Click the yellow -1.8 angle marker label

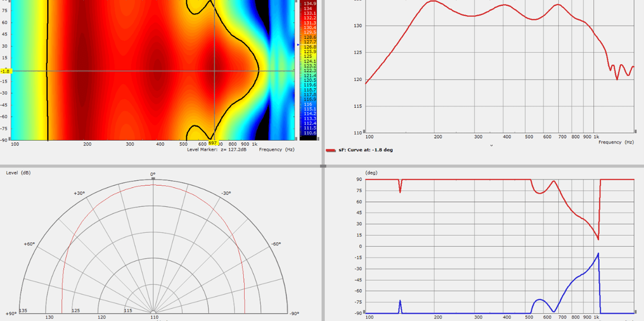pyautogui.click(x=5, y=71)
